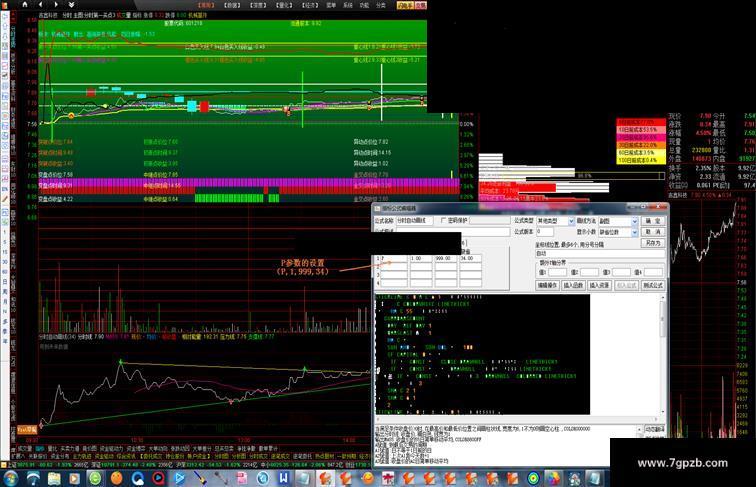
Task: Click the 插入函数 button
Action: coord(573,285)
